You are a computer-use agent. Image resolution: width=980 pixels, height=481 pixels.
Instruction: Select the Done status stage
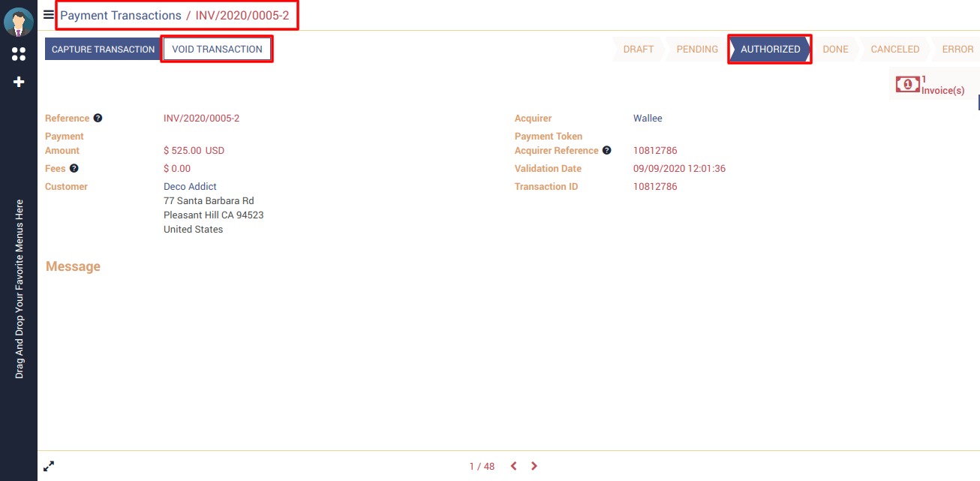coord(835,50)
